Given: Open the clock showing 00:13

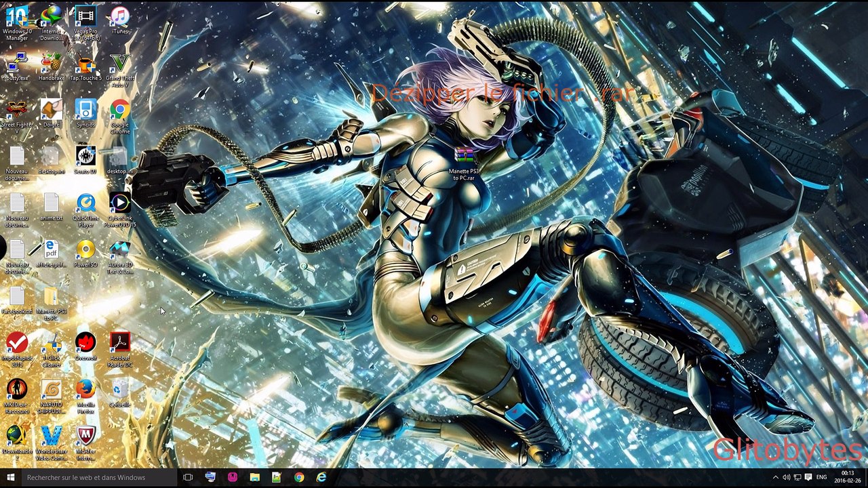Looking at the screenshot, I should [847, 477].
